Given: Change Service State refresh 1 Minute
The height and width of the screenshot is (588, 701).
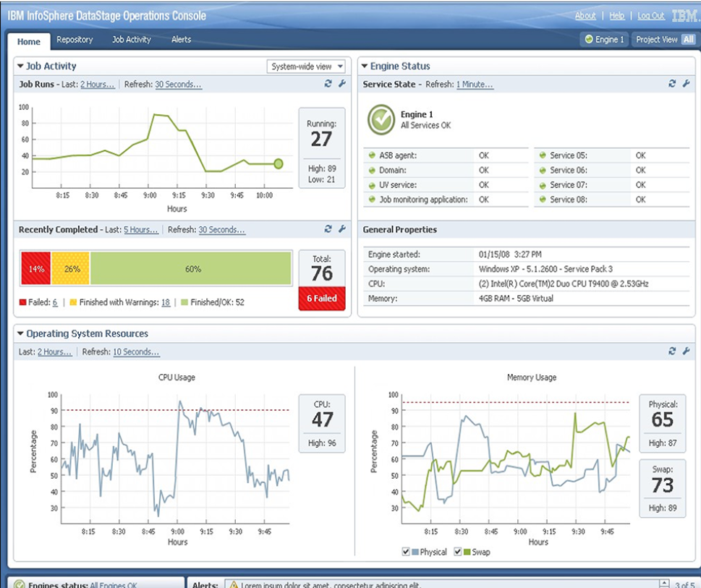Looking at the screenshot, I should pyautogui.click(x=475, y=84).
